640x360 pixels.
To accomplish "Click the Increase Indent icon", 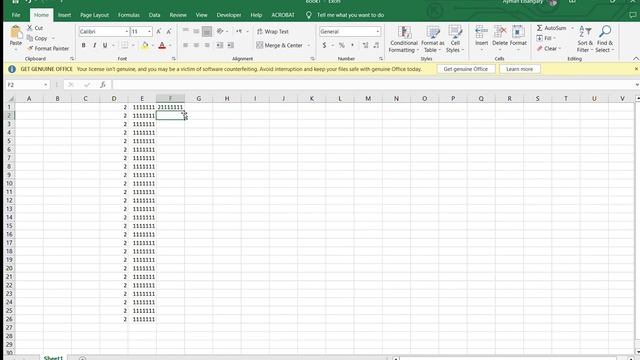I will click(x=231, y=45).
